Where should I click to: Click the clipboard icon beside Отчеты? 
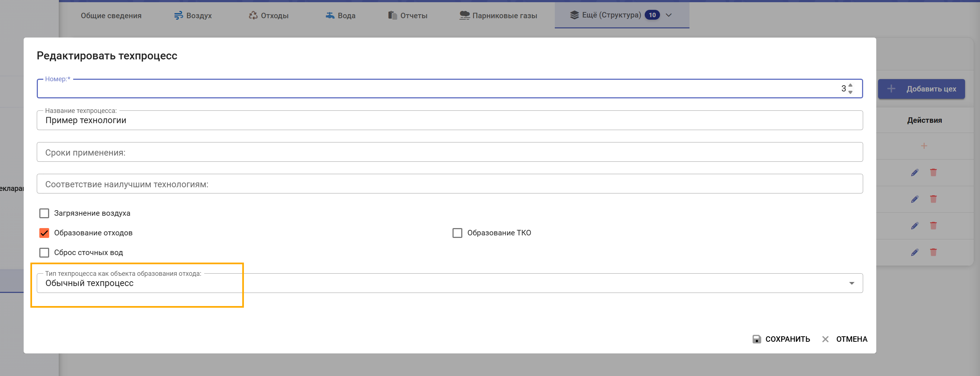[392, 15]
